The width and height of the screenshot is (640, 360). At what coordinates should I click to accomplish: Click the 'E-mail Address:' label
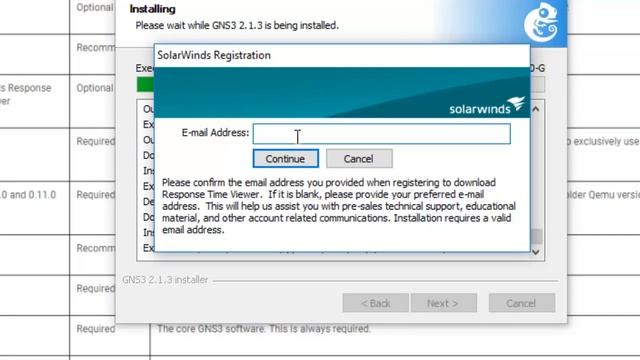(215, 133)
